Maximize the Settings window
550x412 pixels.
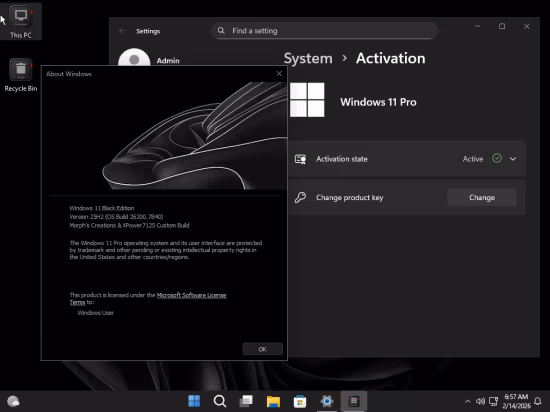point(502,26)
